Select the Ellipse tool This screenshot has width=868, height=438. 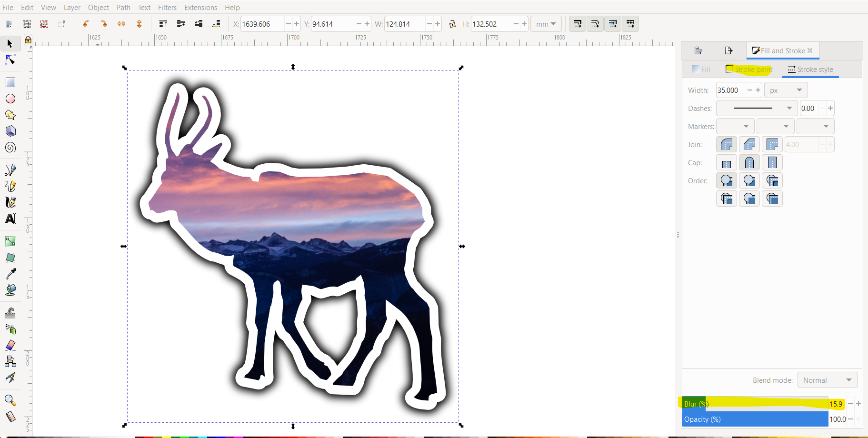(x=10, y=99)
